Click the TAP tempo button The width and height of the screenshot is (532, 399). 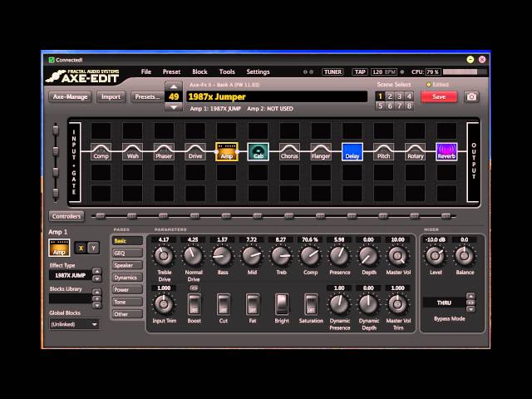click(360, 72)
